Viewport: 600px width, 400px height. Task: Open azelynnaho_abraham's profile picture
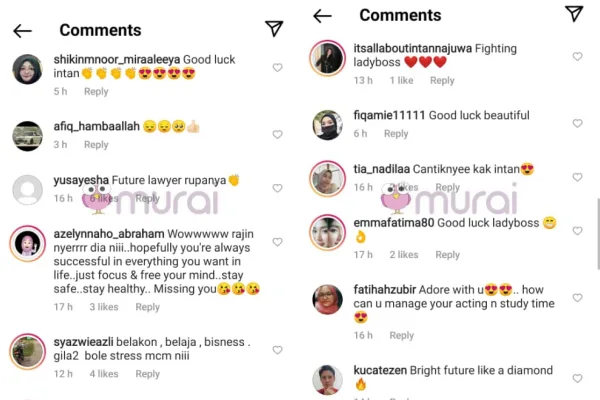(x=28, y=244)
